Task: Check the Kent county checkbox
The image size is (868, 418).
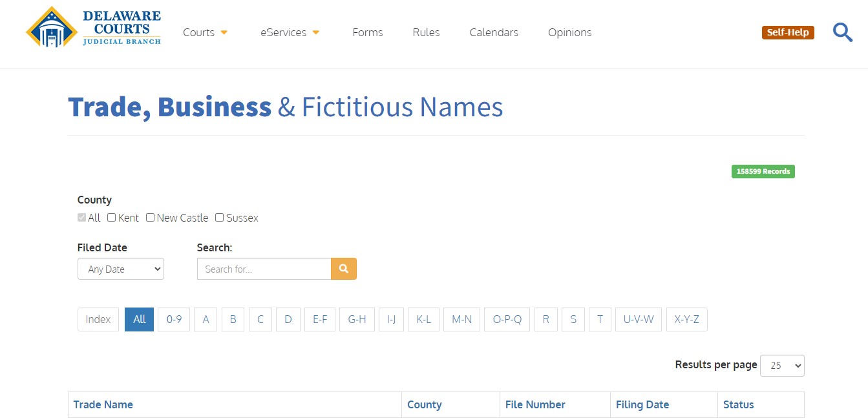Action: [111, 218]
